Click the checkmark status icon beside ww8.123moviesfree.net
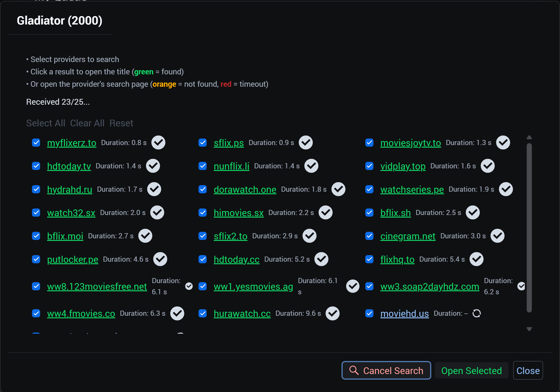The height and width of the screenshot is (392, 560). pos(189,286)
